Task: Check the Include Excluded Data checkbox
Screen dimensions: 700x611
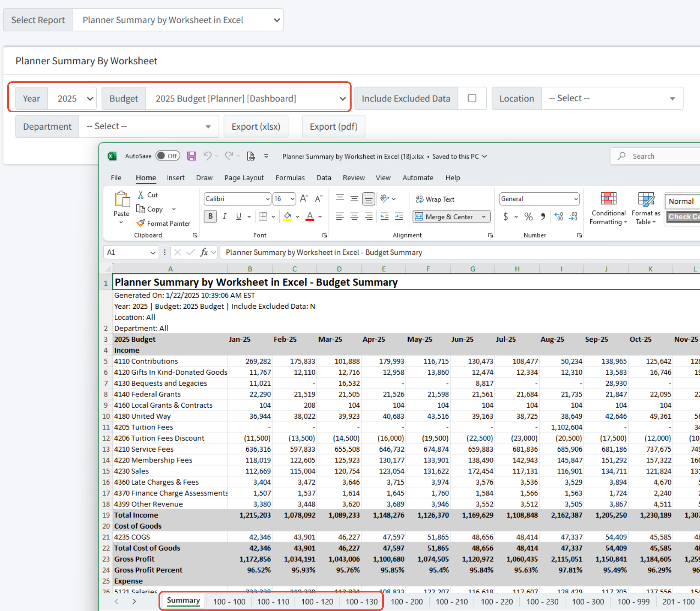Action: tap(472, 99)
